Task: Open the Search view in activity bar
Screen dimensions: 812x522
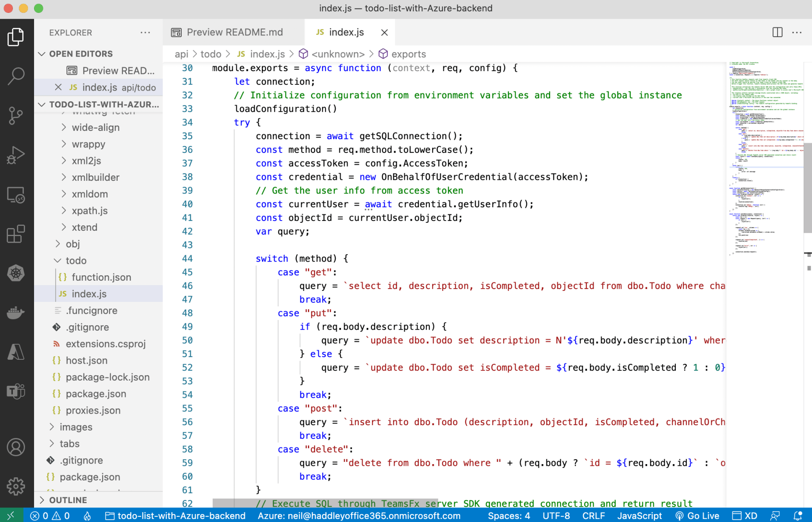Action: click(16, 76)
